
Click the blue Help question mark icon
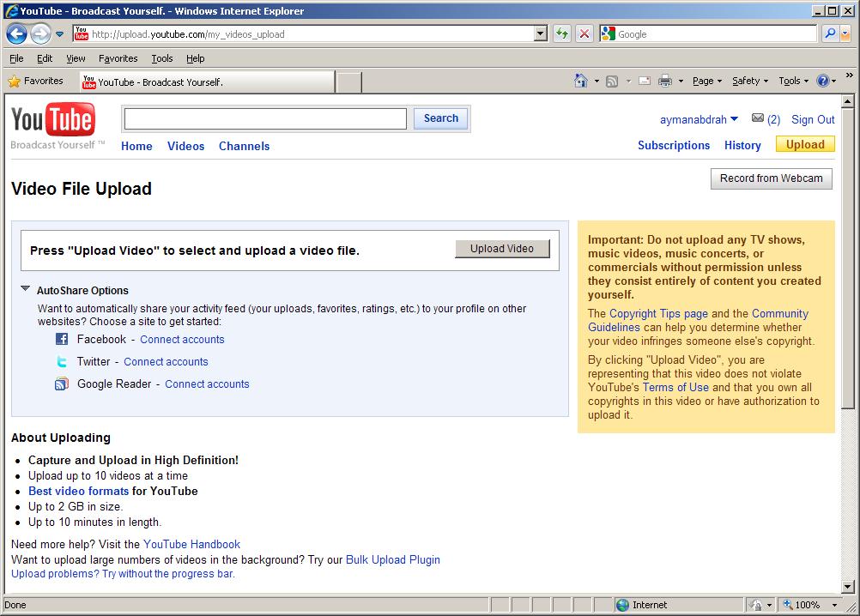823,82
